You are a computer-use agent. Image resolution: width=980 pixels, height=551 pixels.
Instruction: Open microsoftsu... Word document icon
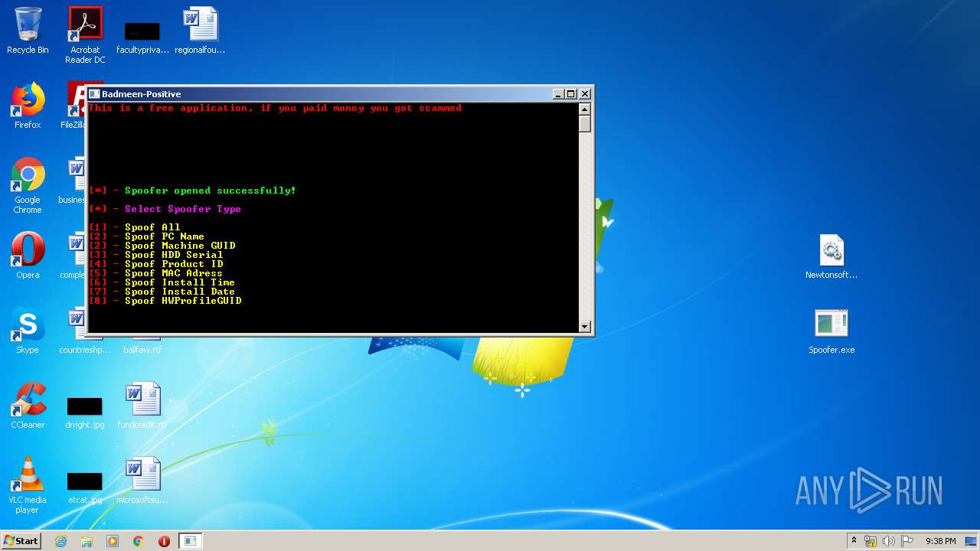click(142, 481)
